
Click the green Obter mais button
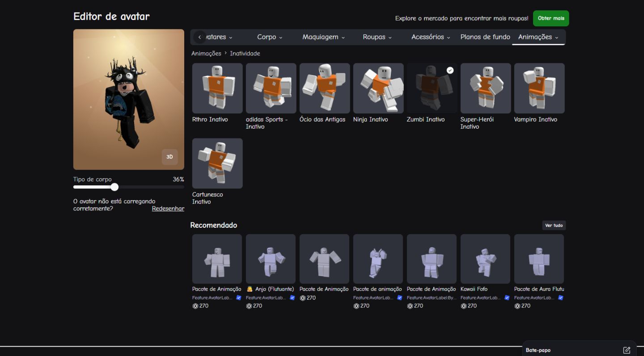point(551,18)
